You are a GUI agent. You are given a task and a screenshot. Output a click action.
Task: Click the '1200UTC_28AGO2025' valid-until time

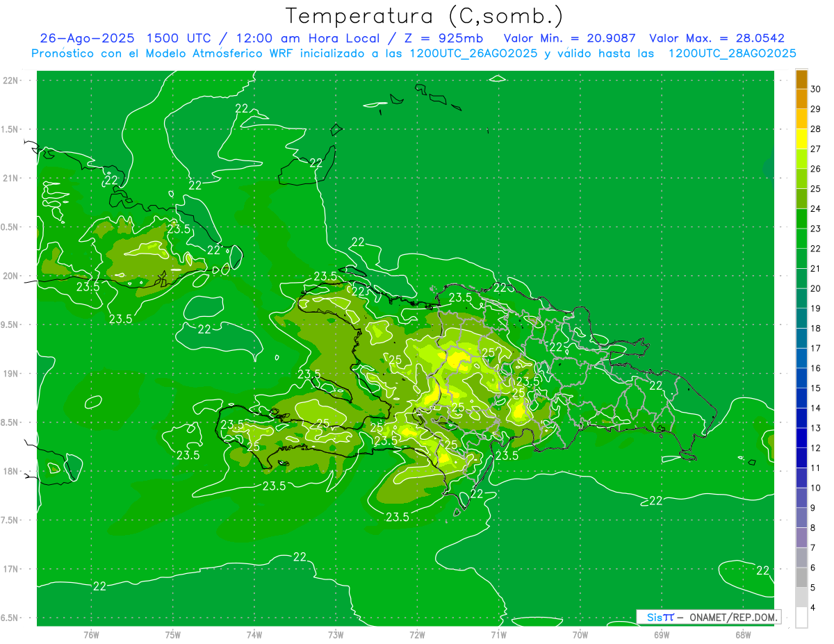733,53
